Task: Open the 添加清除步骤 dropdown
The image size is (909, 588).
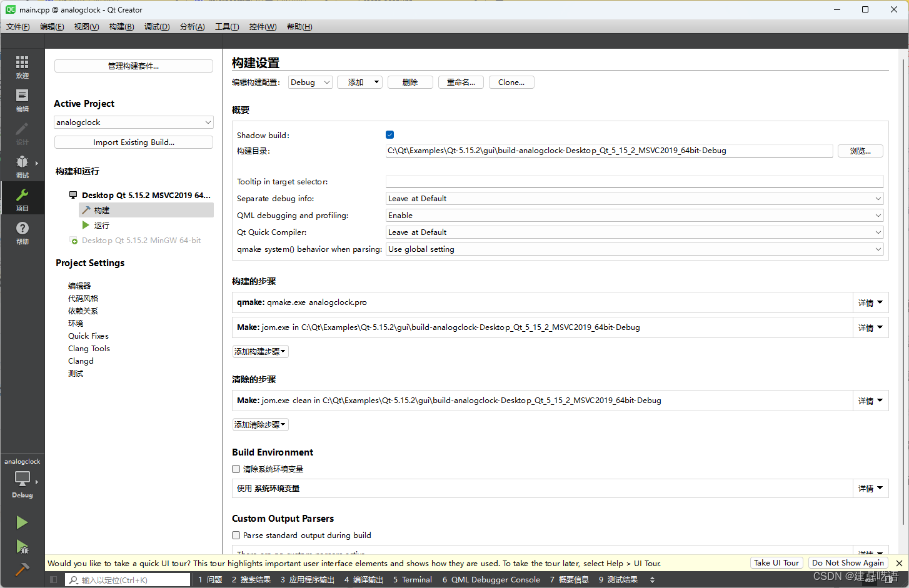Action: click(x=260, y=425)
